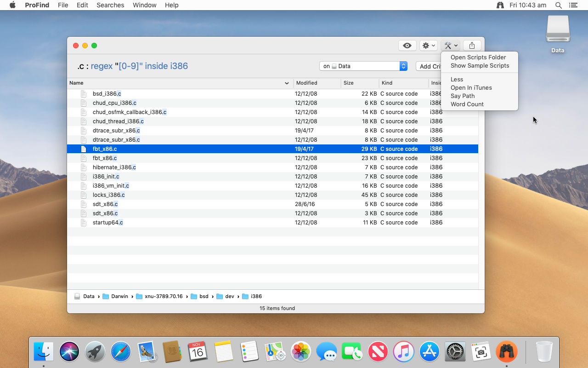Select the 23 KB fbt_x86.c row
Viewport: 588px width, 368px height.
coord(272,158)
